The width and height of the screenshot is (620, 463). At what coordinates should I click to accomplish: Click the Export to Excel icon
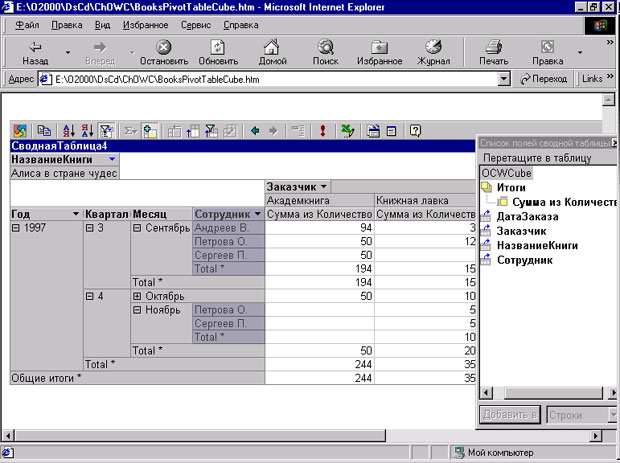tap(347, 130)
